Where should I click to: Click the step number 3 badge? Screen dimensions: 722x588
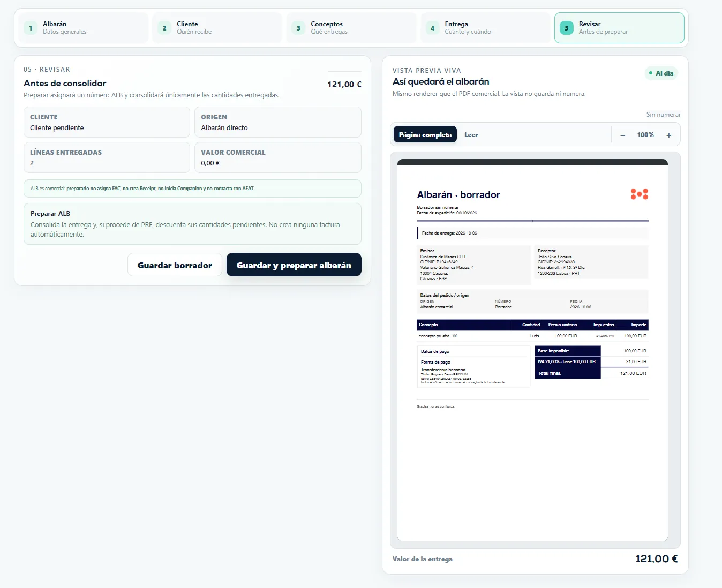(x=298, y=28)
